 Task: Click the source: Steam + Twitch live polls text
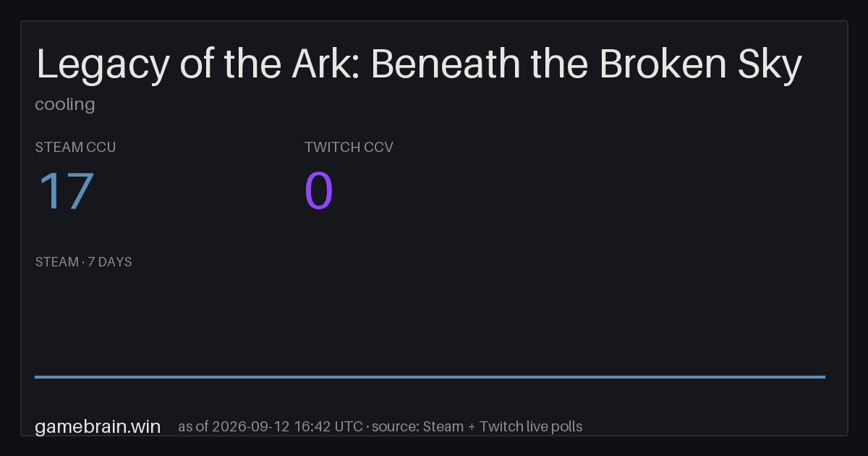pyautogui.click(x=477, y=426)
